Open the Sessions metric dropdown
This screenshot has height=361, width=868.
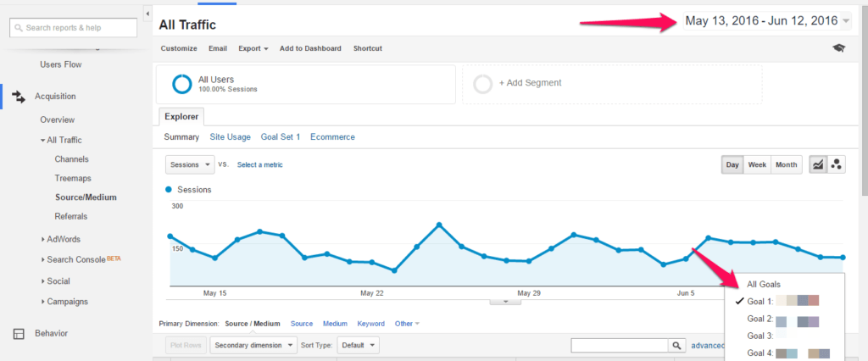[190, 164]
